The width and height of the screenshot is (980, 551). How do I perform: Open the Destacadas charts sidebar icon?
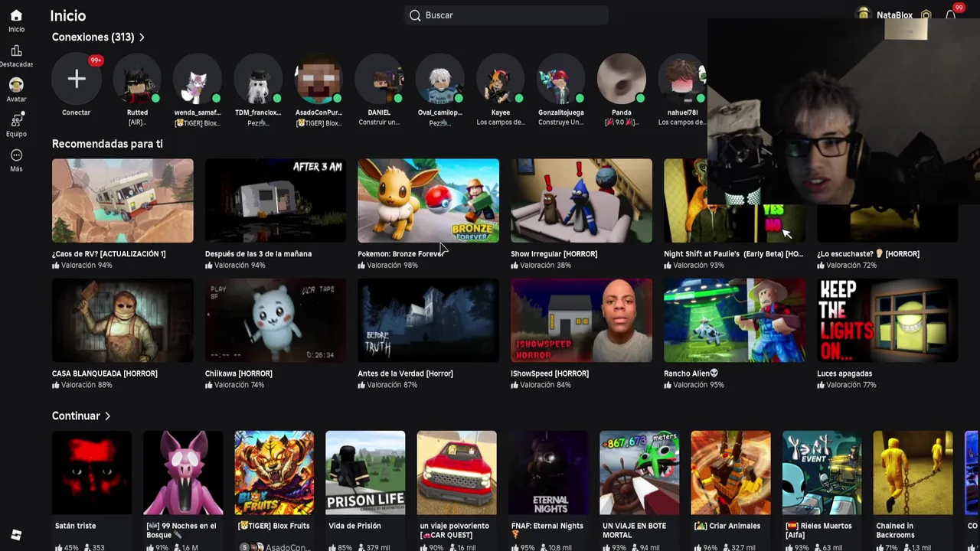16,51
